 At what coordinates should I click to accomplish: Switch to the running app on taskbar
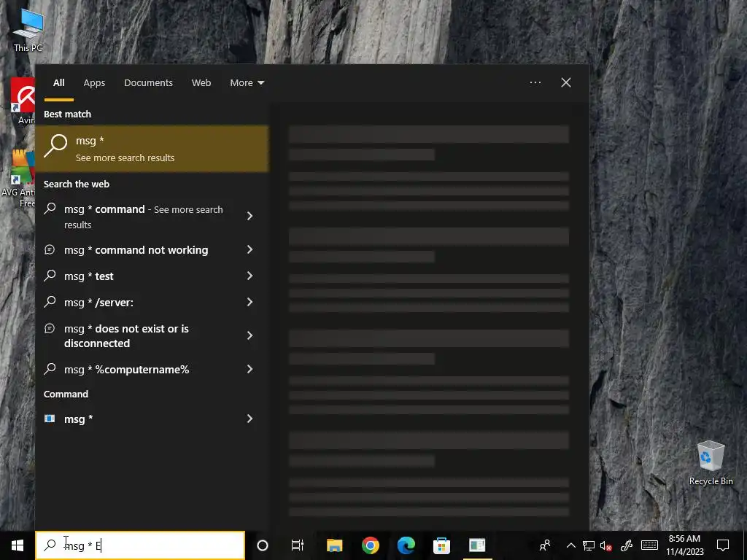click(477, 545)
